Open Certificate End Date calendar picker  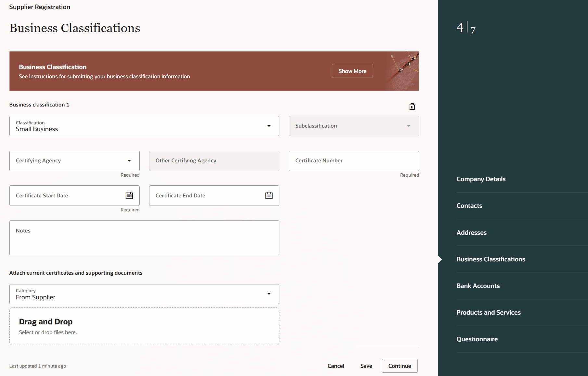pos(269,195)
